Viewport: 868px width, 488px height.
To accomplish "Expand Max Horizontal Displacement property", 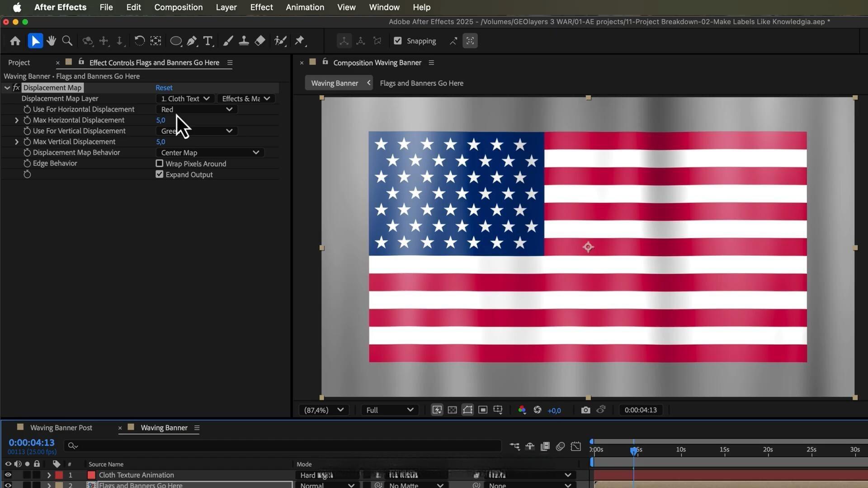I will tap(17, 120).
